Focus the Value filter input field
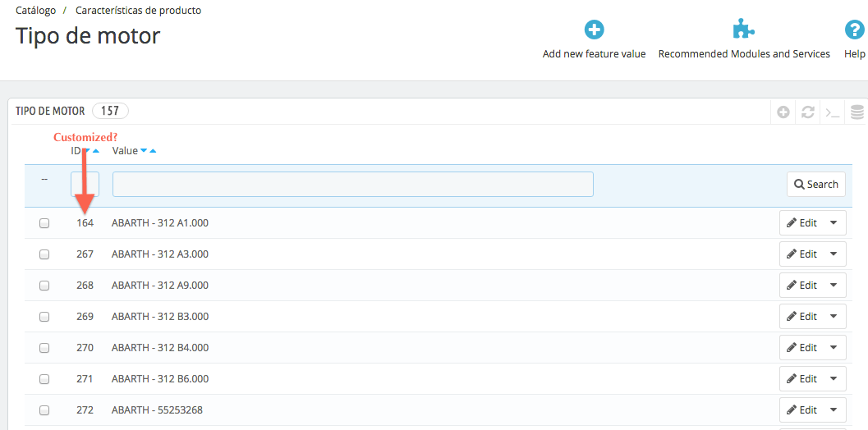The width and height of the screenshot is (868, 430). point(353,185)
